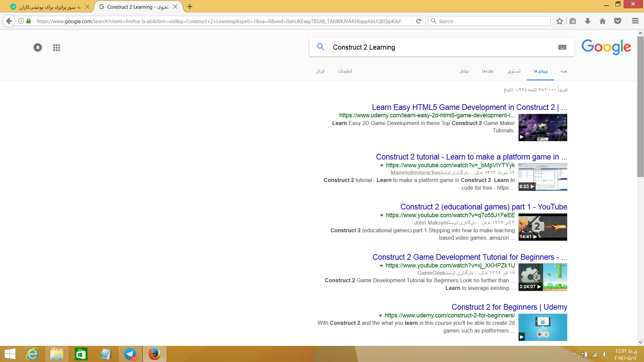Click the Pocket icon in toolbar
Image resolution: width=644 pixels, height=362 pixels.
[618, 21]
